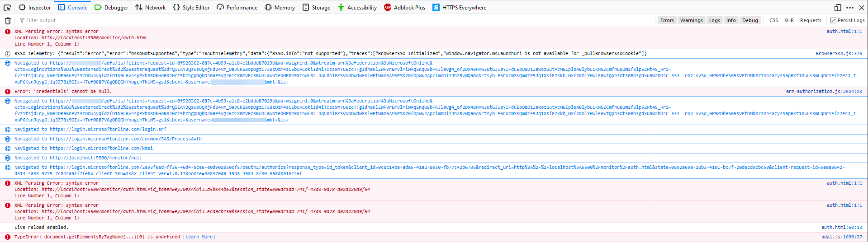Open the Adblock Plus panel tab
The width and height of the screenshot is (868, 242).
[405, 7]
